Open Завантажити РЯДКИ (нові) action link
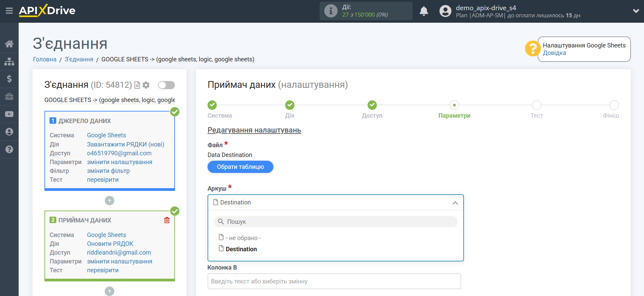 pyautogui.click(x=125, y=144)
